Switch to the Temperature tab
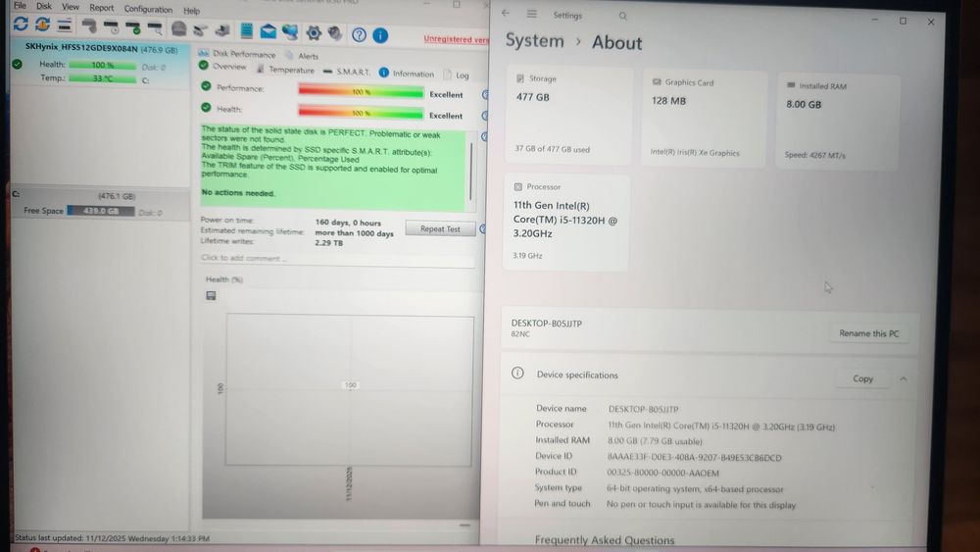Image resolution: width=980 pixels, height=552 pixels. pos(285,70)
